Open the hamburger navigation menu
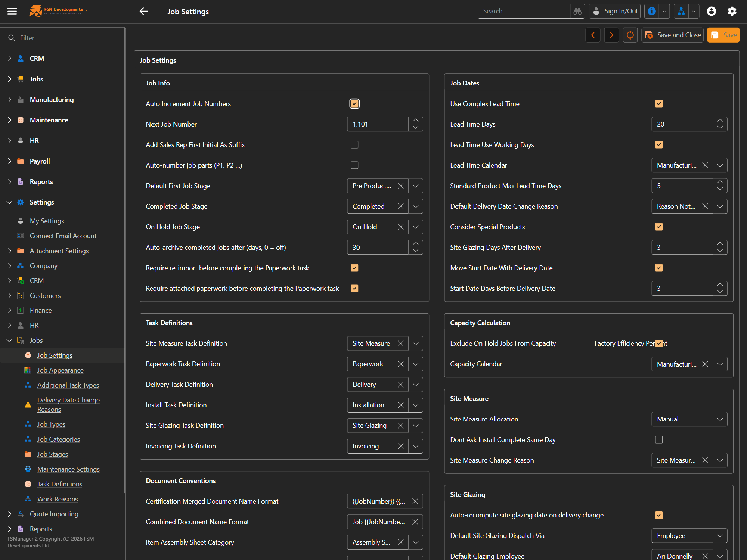 [x=12, y=11]
